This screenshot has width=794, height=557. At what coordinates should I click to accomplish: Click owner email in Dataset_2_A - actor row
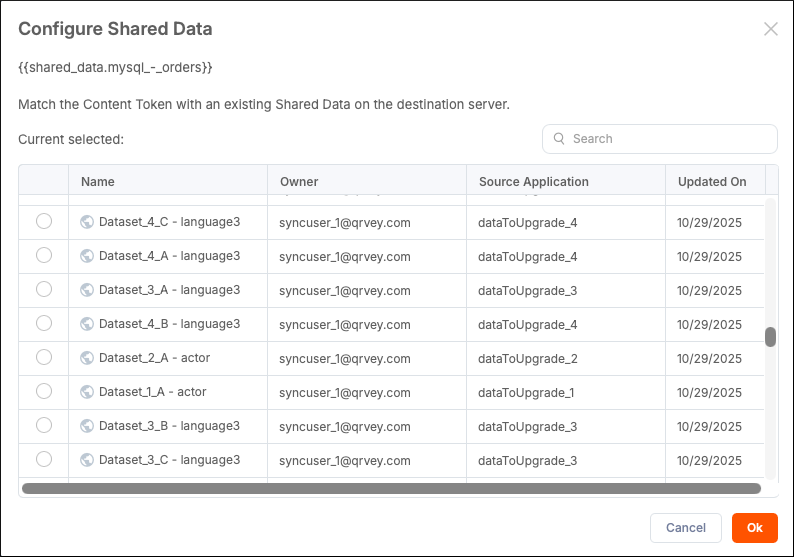point(345,359)
